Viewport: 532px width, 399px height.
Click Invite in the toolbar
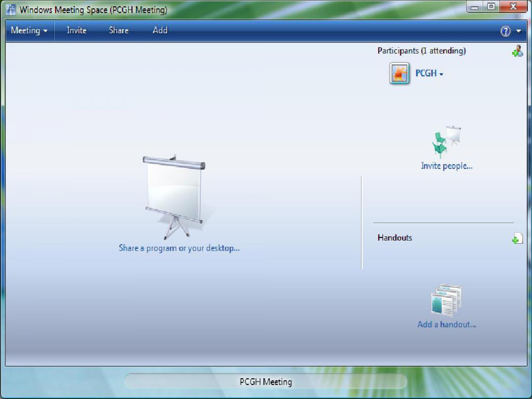(x=76, y=30)
